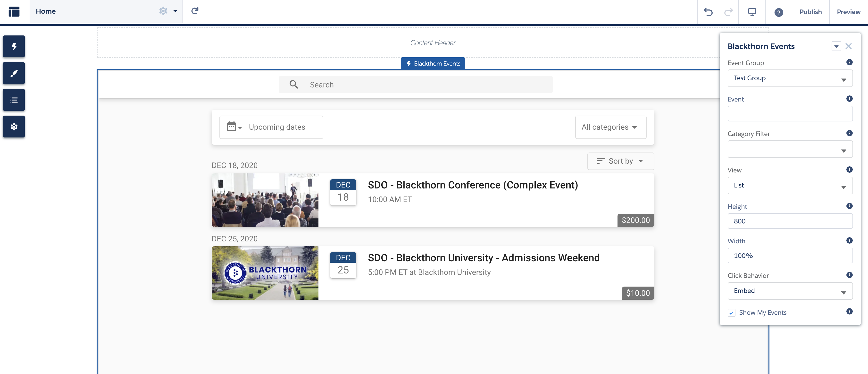The image size is (868, 374).
Task: Click the 10:00 AM ET event time
Action: pos(390,199)
